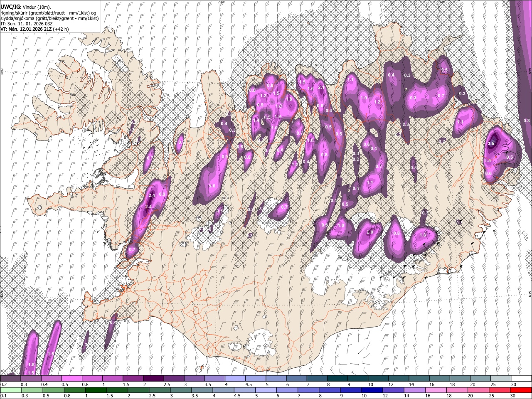Pick the bottom-scale dark green swatch between 1 and 1.5

[96, 390]
